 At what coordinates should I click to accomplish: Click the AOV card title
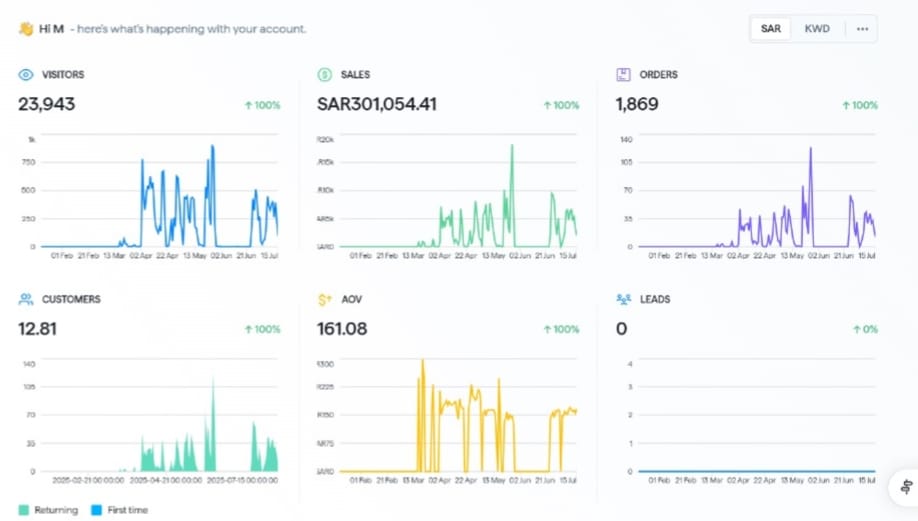click(352, 299)
